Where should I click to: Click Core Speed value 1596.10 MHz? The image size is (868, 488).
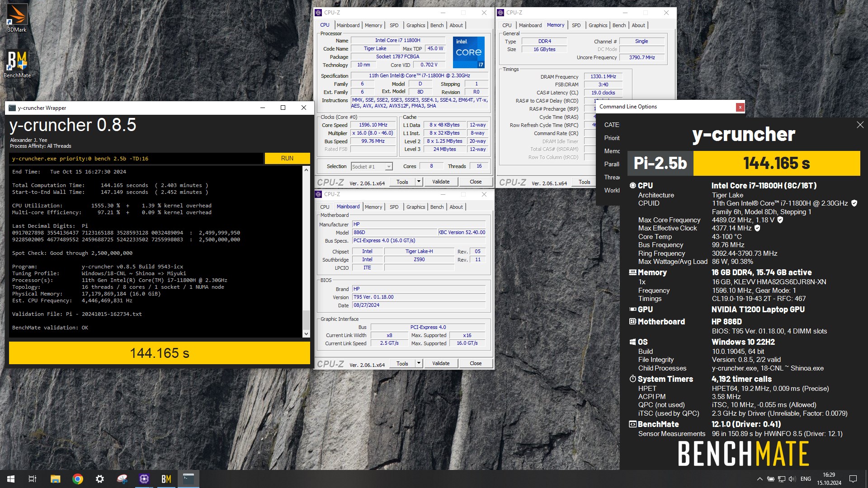coord(373,125)
